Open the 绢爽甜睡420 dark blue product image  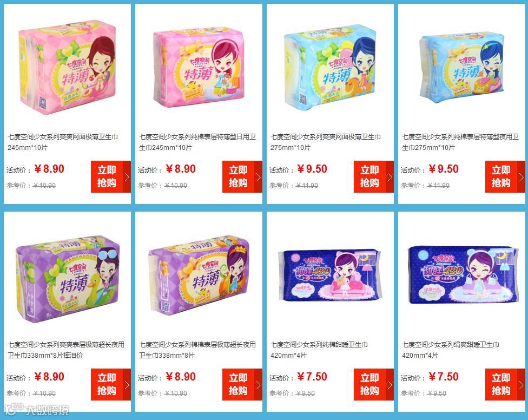coord(463,275)
